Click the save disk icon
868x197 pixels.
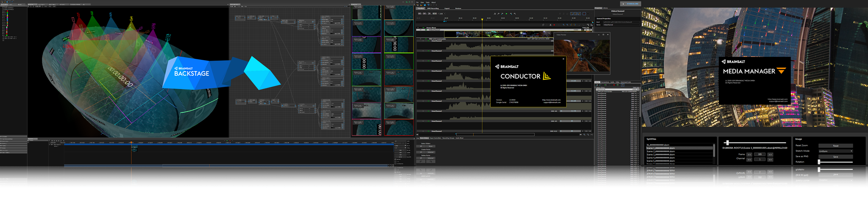[425, 5]
